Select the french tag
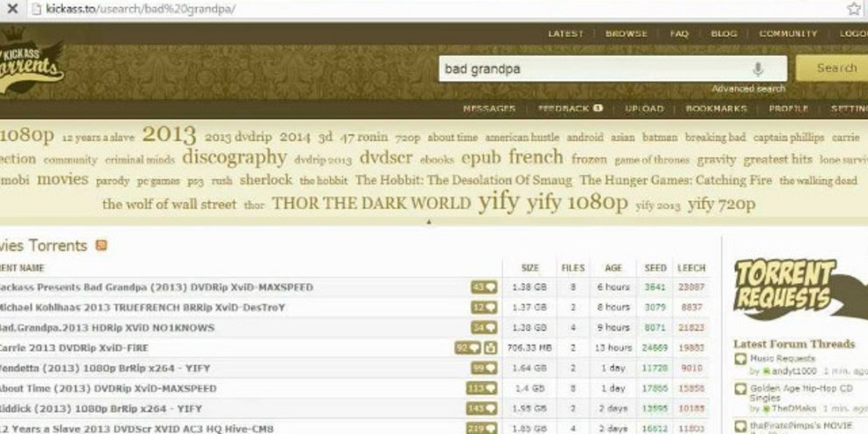The image size is (868, 434). coord(535,157)
